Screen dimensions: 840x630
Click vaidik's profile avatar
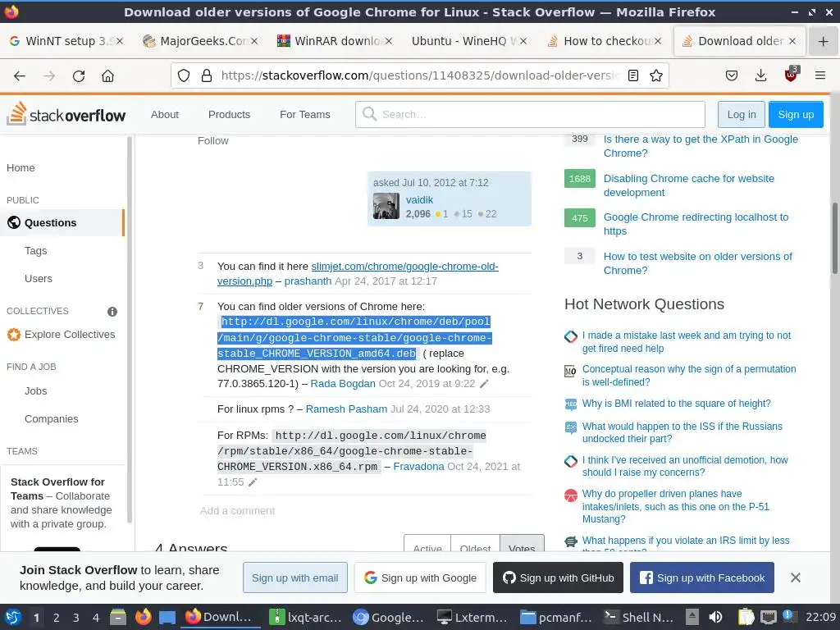coord(386,206)
